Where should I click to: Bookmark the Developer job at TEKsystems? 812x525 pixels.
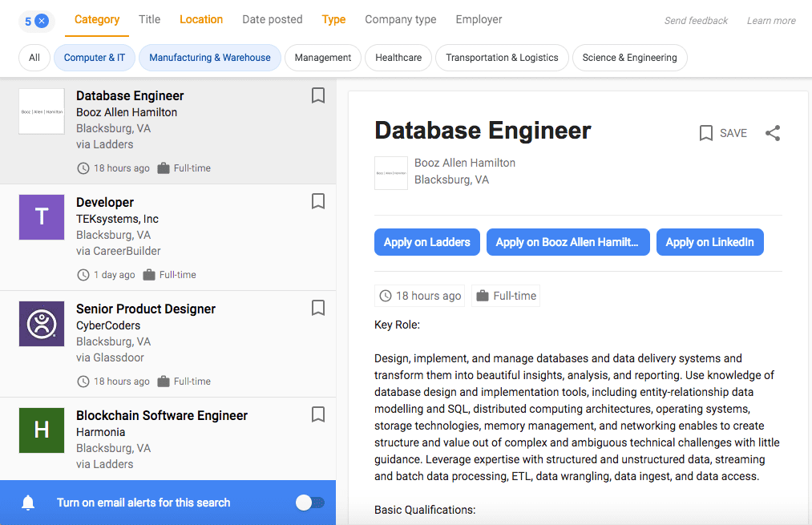318,201
